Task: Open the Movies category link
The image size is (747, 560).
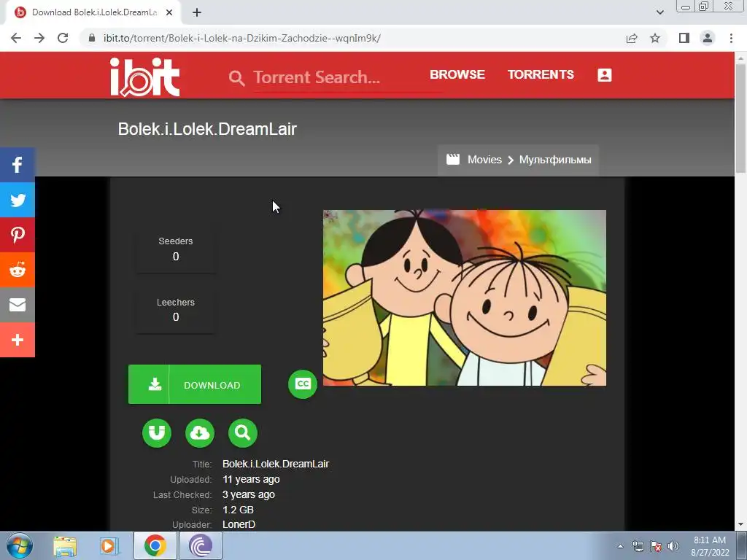Action: coord(484,160)
